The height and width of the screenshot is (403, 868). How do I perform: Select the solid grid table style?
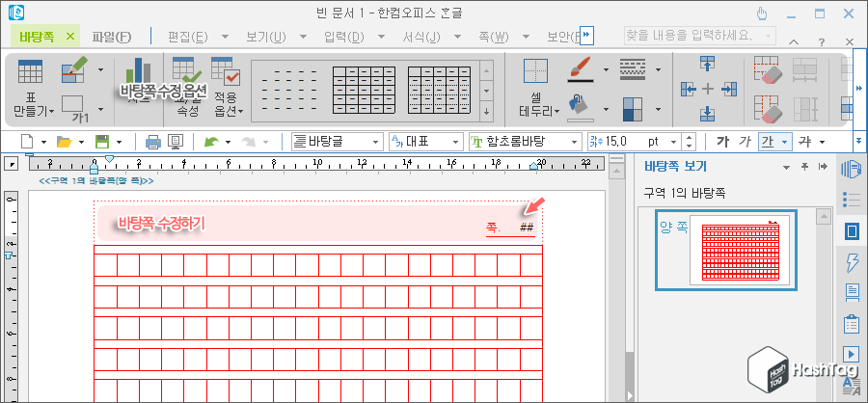(364, 91)
